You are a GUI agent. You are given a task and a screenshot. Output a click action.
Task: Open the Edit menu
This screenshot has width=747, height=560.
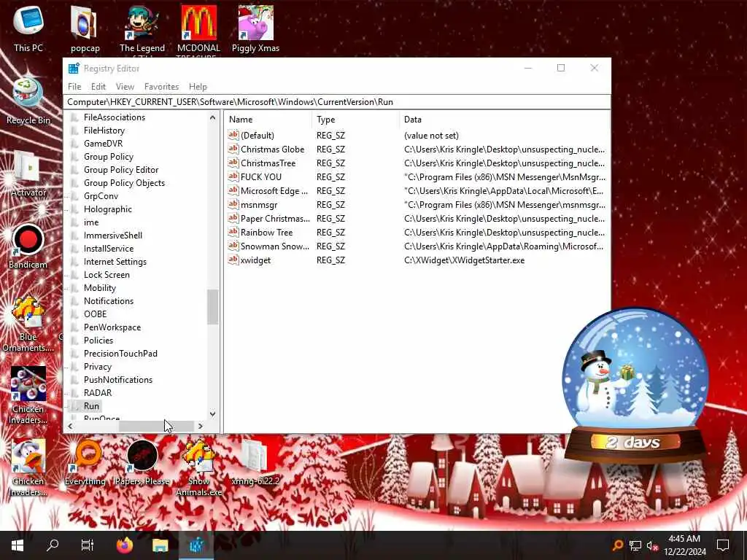click(98, 87)
